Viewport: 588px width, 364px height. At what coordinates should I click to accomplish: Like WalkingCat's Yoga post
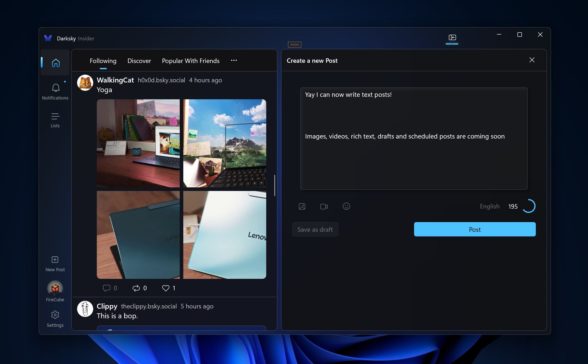[x=166, y=288]
